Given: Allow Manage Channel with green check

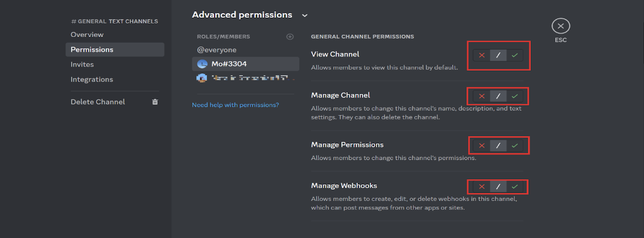Looking at the screenshot, I should (x=515, y=96).
